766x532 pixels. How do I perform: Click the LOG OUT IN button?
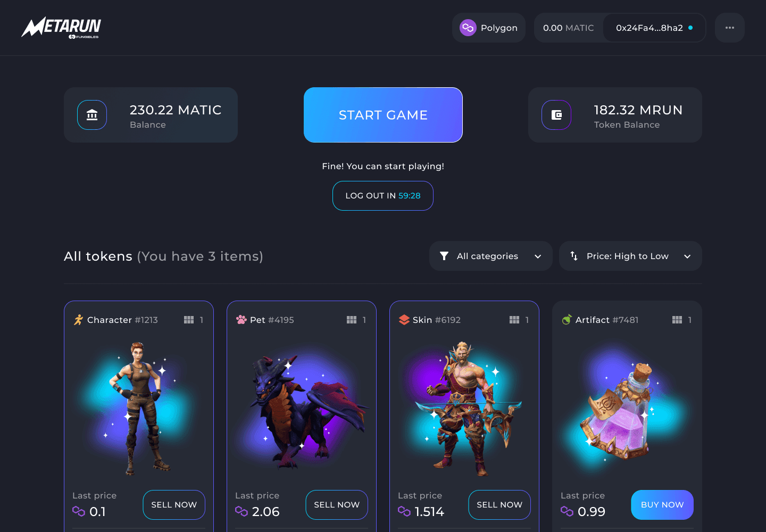(383, 196)
